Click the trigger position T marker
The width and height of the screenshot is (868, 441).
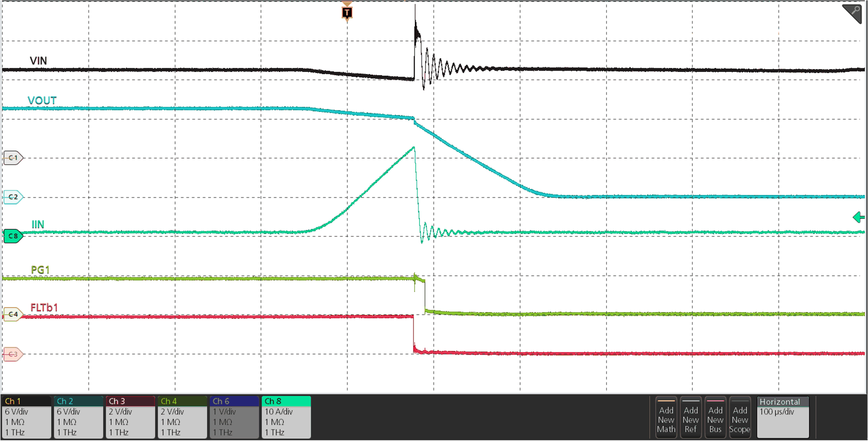347,13
